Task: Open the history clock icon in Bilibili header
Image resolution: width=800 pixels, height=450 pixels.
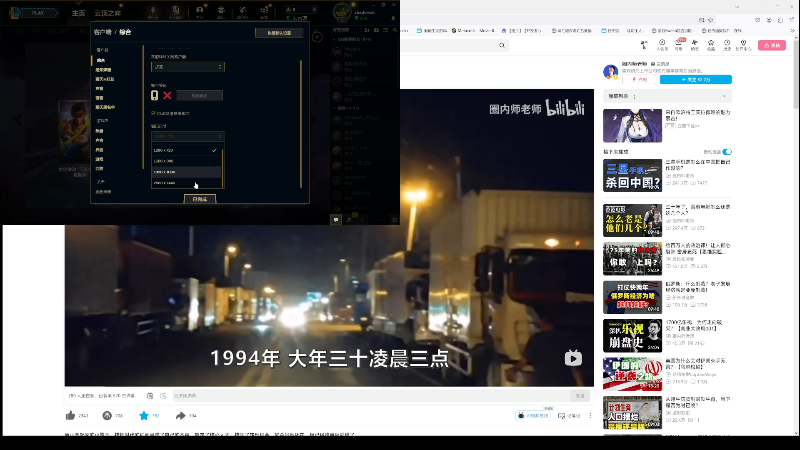Action: coord(727,45)
